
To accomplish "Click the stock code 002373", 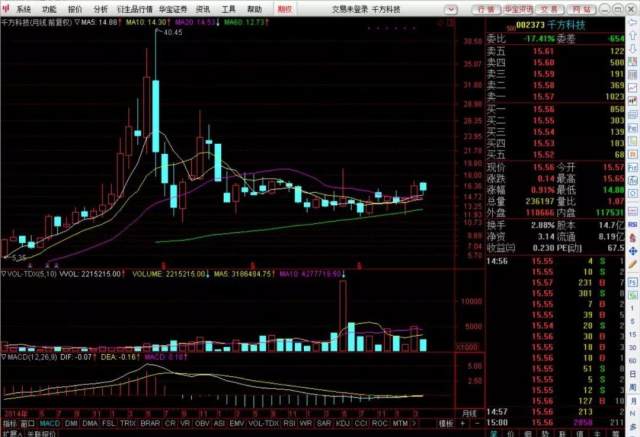I will [x=530, y=25].
